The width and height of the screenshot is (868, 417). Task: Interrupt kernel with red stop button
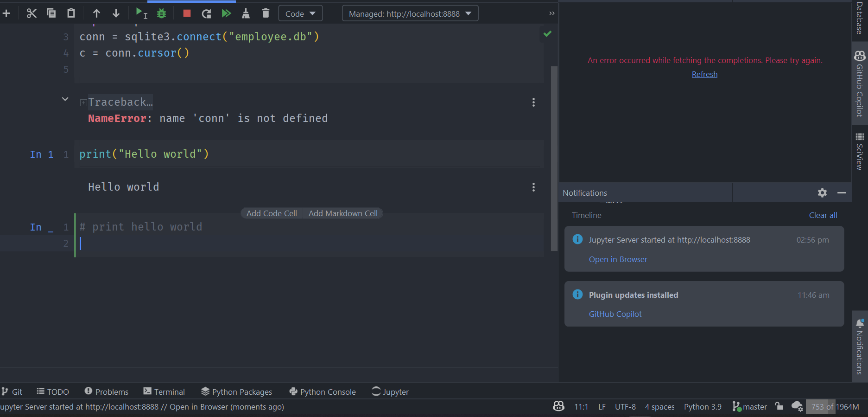(x=187, y=13)
